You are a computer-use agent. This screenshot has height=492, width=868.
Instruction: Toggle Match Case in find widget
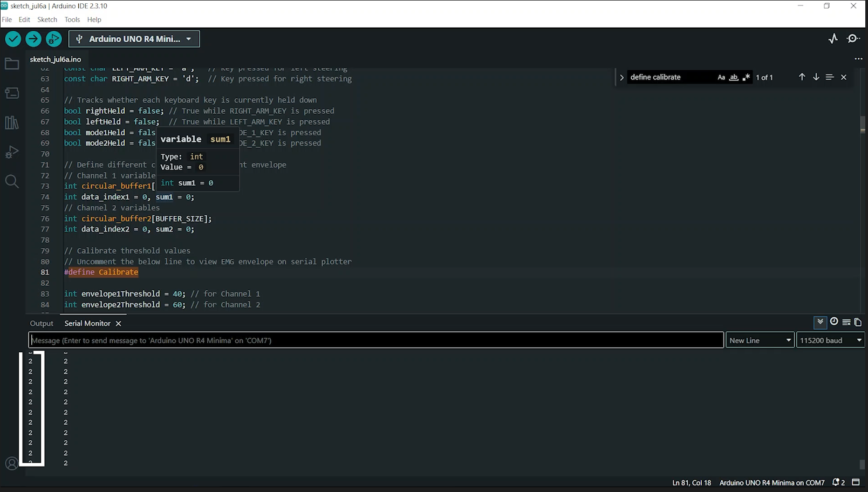pos(721,77)
